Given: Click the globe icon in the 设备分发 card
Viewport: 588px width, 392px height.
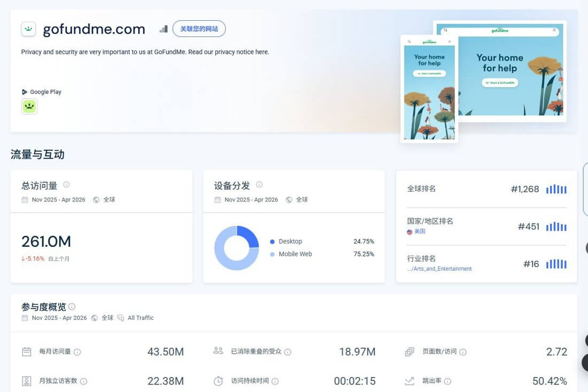Looking at the screenshot, I should pyautogui.click(x=289, y=200).
